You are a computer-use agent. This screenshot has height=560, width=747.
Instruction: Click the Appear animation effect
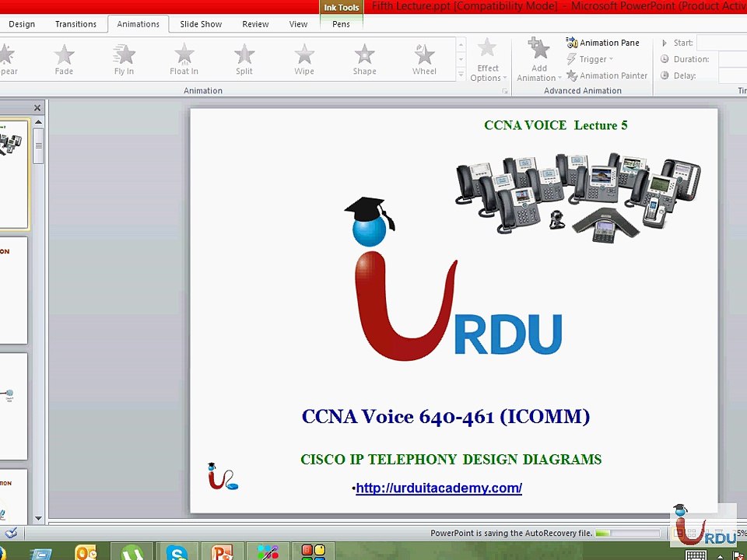7,60
